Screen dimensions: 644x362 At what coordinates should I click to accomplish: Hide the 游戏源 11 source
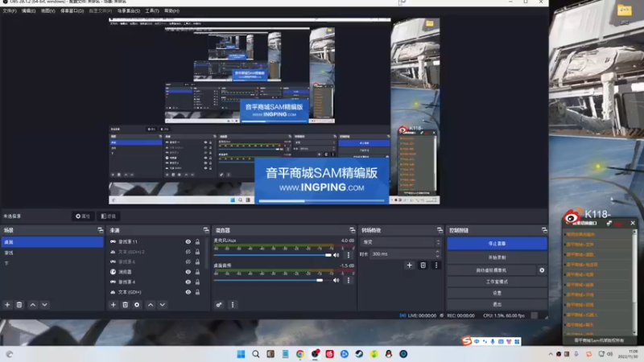pyautogui.click(x=188, y=242)
